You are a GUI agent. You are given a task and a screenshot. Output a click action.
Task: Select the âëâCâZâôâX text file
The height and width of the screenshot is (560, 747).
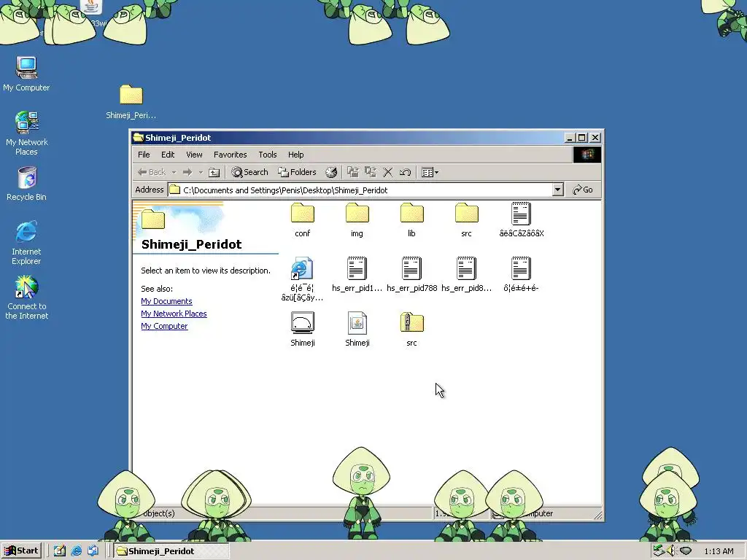click(x=521, y=214)
